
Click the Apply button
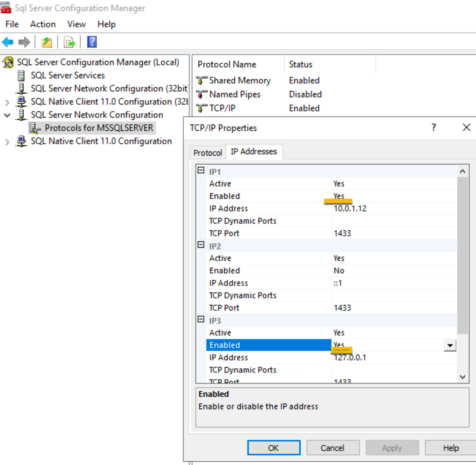pyautogui.click(x=392, y=448)
